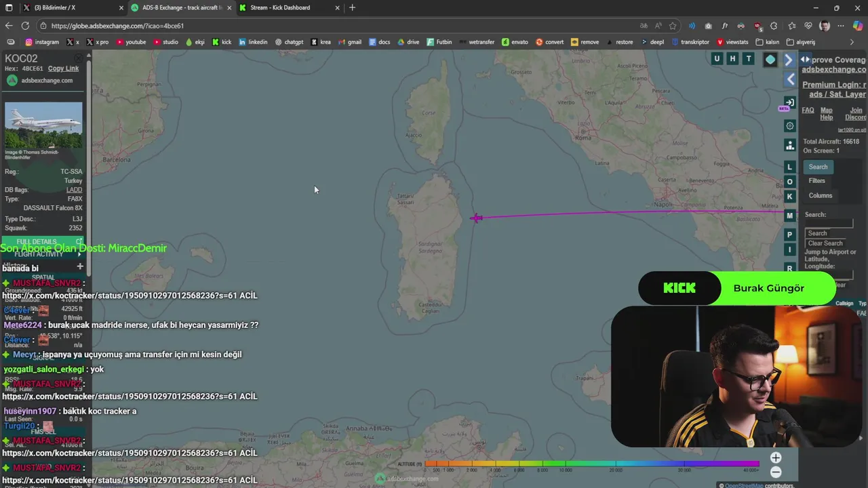Open the browser extensions puzzle icon
This screenshot has width=868, height=488.
point(774,26)
